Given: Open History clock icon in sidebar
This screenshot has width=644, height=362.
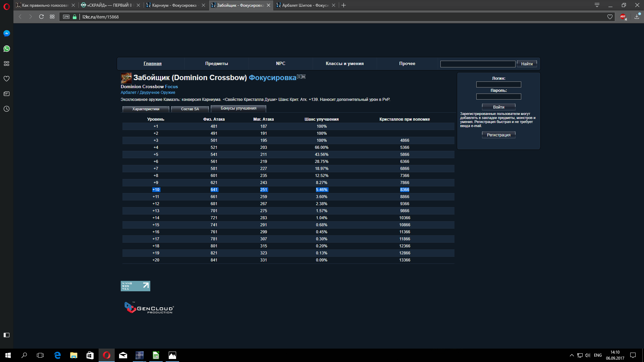Looking at the screenshot, I should click(x=6, y=109).
